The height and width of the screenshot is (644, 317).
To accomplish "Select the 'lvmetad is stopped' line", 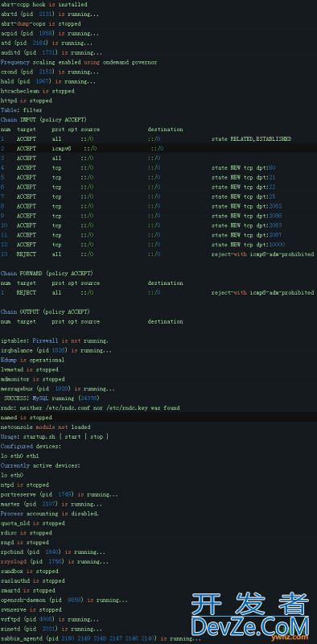I will pos(30,369).
